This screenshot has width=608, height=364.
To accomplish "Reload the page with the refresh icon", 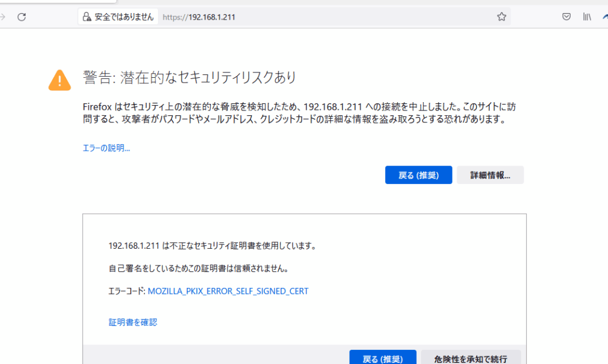I will click(x=22, y=17).
